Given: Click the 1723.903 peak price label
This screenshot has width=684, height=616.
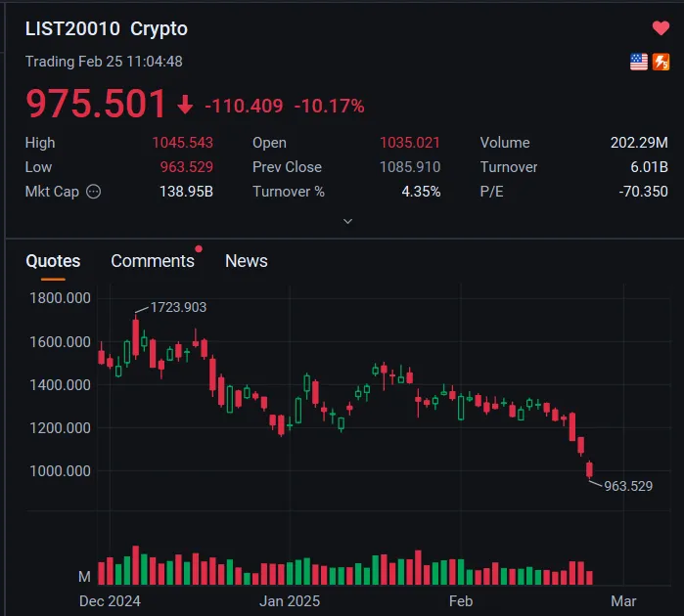Looking at the screenshot, I should [178, 307].
